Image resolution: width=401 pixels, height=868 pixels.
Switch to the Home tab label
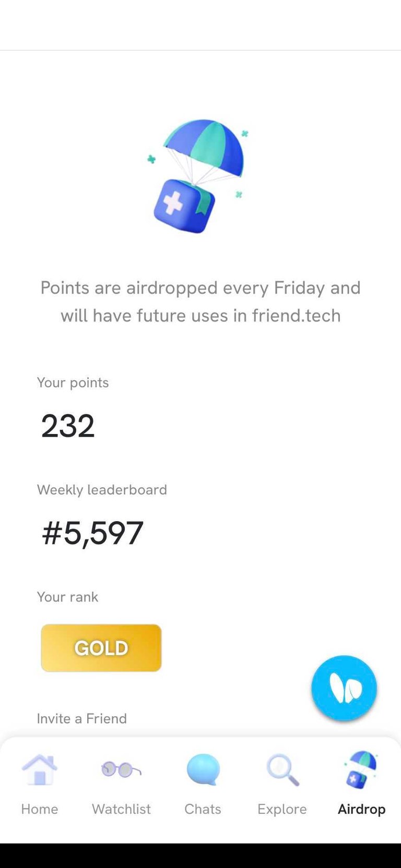[x=40, y=809]
